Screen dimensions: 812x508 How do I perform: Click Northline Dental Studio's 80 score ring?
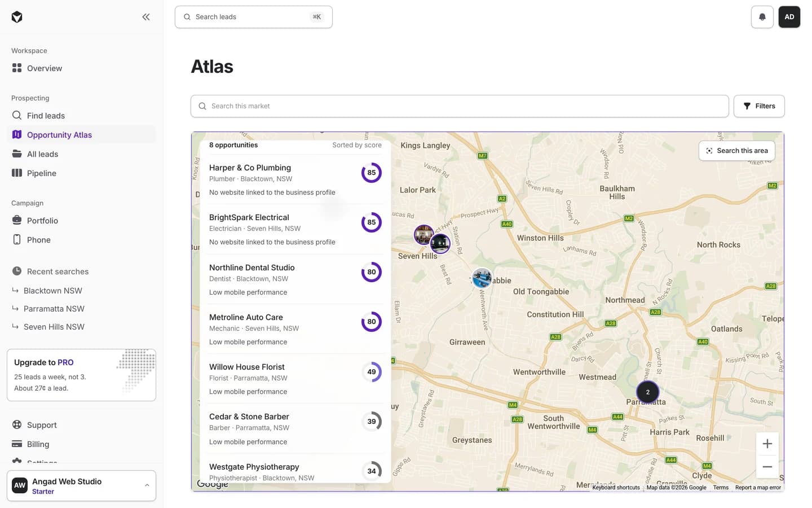click(372, 272)
